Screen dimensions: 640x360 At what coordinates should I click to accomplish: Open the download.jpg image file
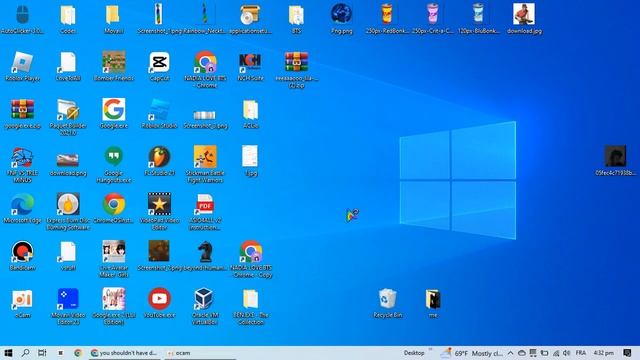click(x=524, y=19)
